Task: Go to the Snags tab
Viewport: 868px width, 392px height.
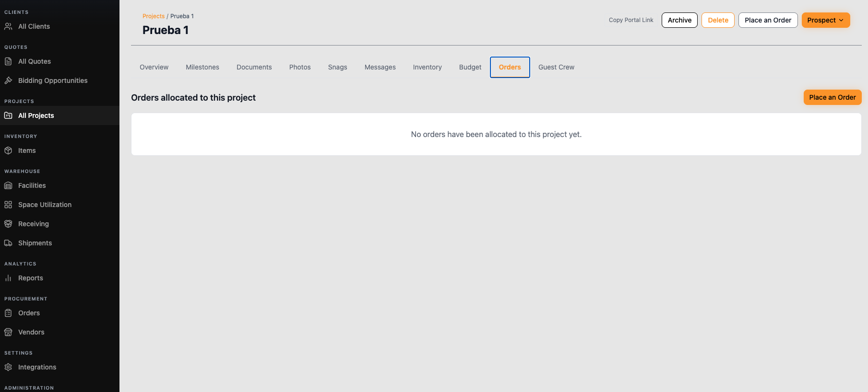Action: tap(338, 67)
